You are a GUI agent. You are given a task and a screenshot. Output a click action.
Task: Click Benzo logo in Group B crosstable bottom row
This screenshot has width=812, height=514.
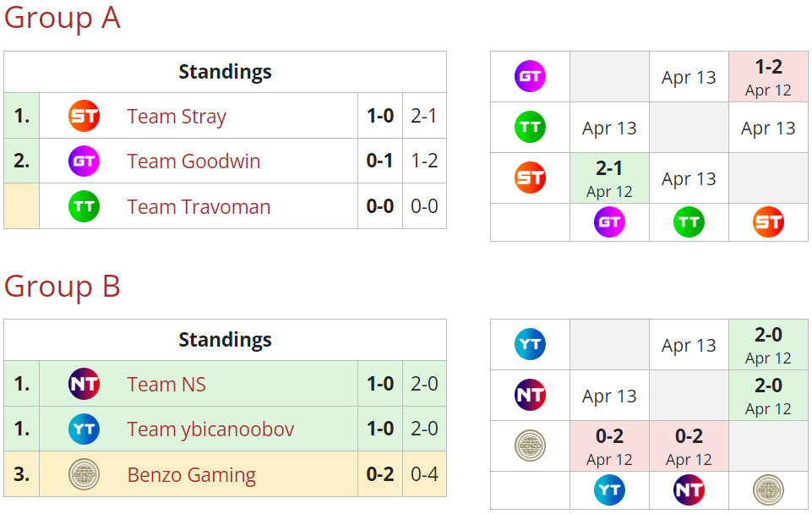coord(768,489)
